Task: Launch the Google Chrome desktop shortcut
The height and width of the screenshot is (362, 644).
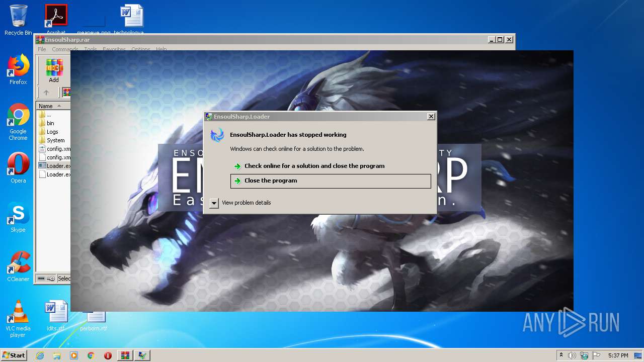Action: [x=18, y=122]
